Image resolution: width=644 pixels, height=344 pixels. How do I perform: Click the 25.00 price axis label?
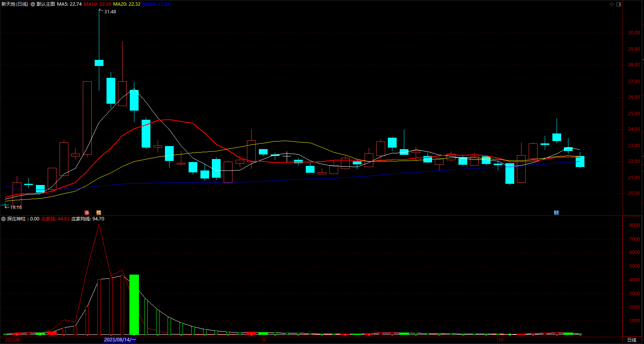click(634, 114)
